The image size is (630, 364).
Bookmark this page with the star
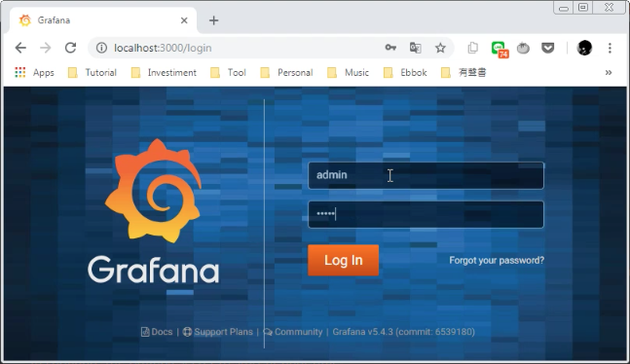point(440,48)
